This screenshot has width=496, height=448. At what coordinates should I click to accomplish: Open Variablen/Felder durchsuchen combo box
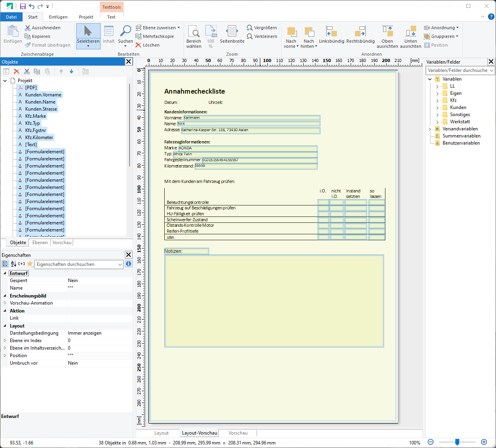click(x=460, y=70)
